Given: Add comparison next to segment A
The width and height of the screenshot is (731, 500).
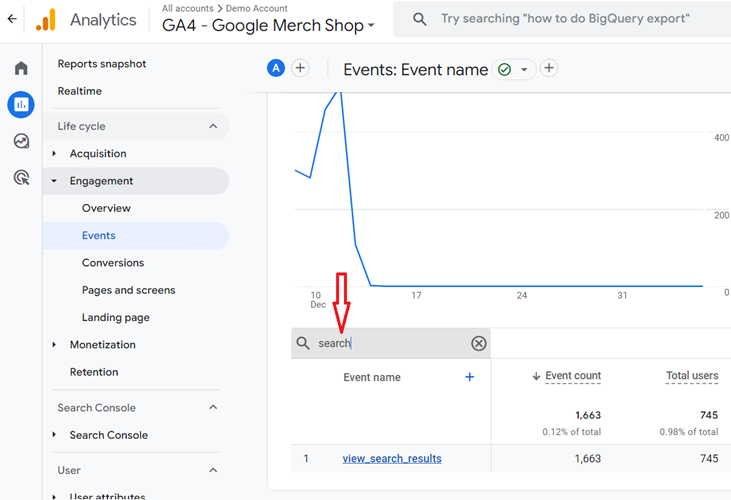Looking at the screenshot, I should coord(300,68).
